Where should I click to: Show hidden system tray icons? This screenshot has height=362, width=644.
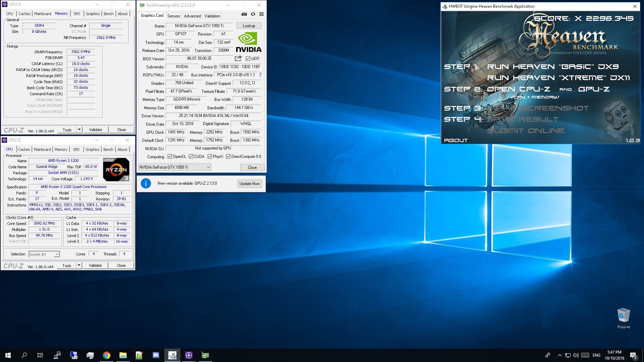tap(559, 355)
